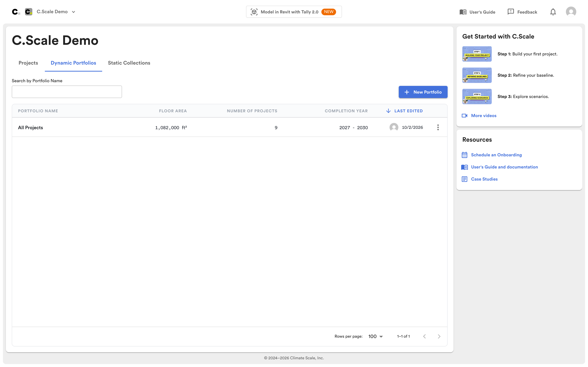Open Model in Revit with Tally 2.0
588x367 pixels.
pyautogui.click(x=294, y=12)
